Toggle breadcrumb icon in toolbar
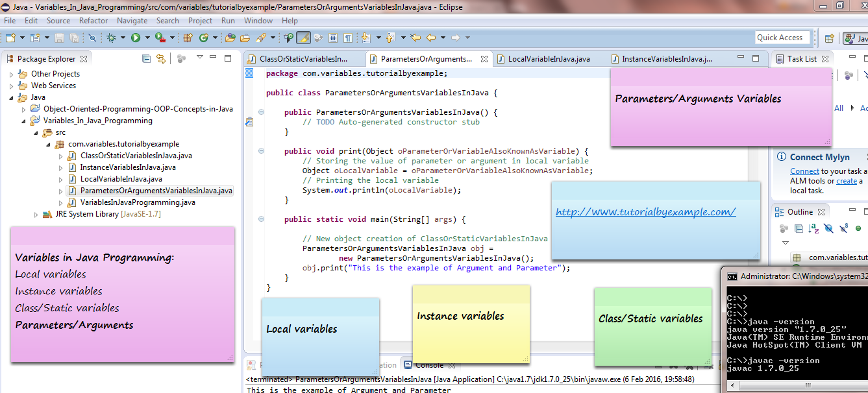Viewport: 868px width, 393px height. (x=288, y=38)
